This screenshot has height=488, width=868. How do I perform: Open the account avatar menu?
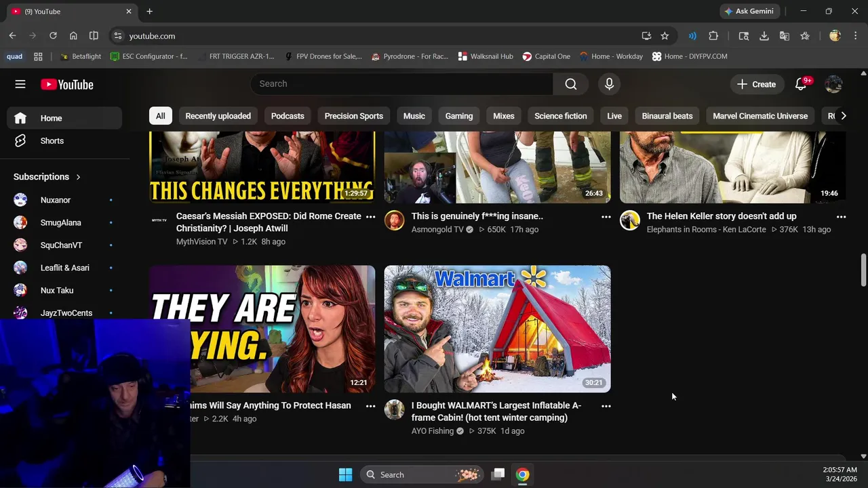point(833,84)
